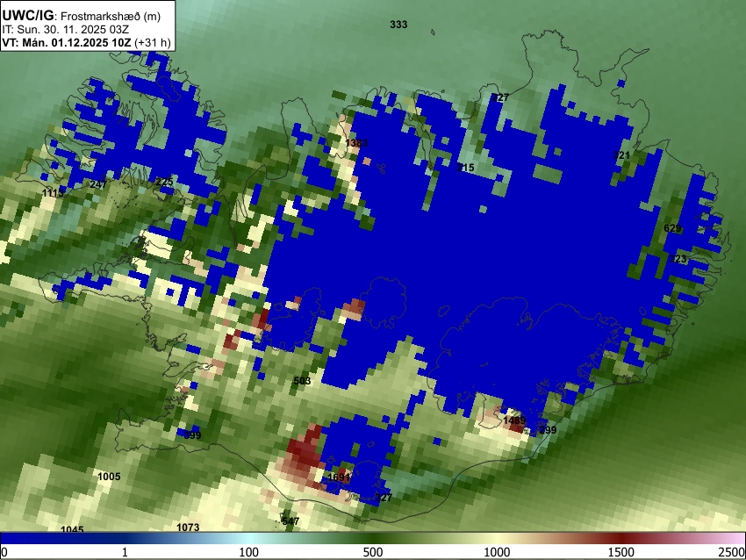Screen dimensions: 746x560
Task: Click the 333 value over the sea
Action: tap(398, 25)
